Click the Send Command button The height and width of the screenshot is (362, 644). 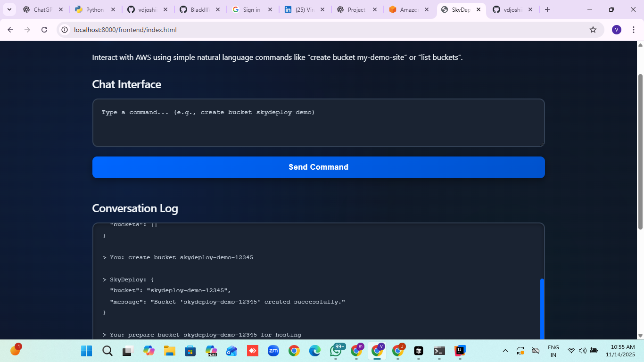(318, 167)
